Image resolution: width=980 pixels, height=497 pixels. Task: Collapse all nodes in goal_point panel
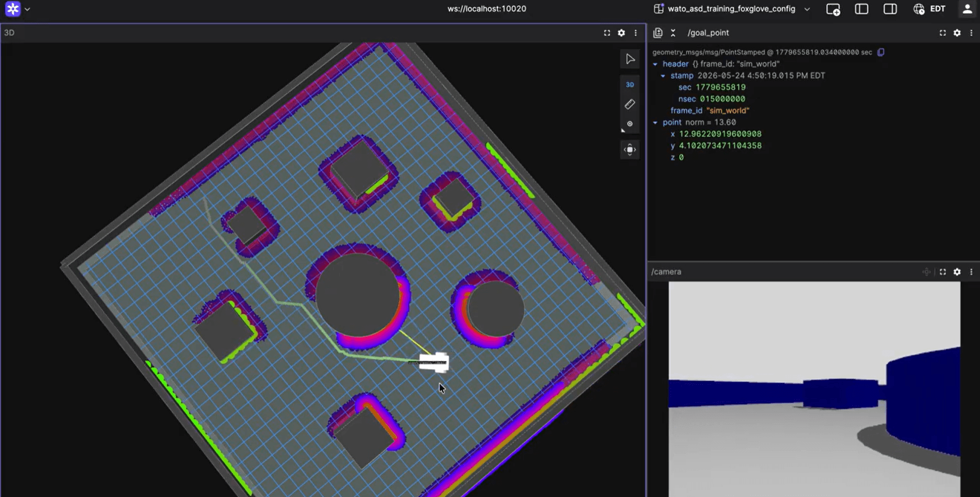673,33
